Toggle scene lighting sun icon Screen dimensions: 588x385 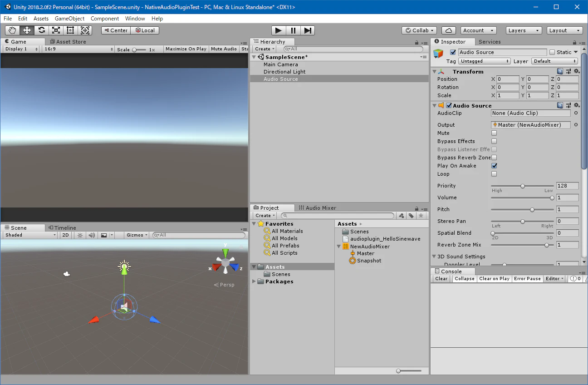click(x=80, y=235)
